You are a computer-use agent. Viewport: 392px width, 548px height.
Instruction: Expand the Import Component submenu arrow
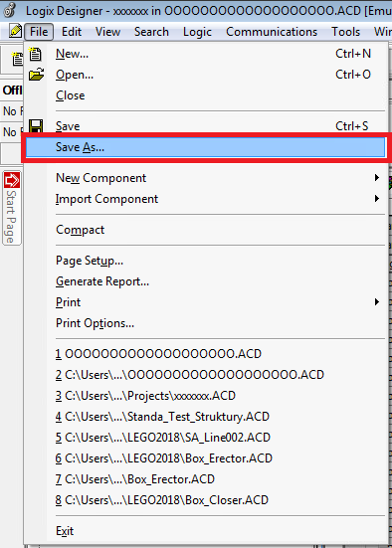click(x=377, y=199)
